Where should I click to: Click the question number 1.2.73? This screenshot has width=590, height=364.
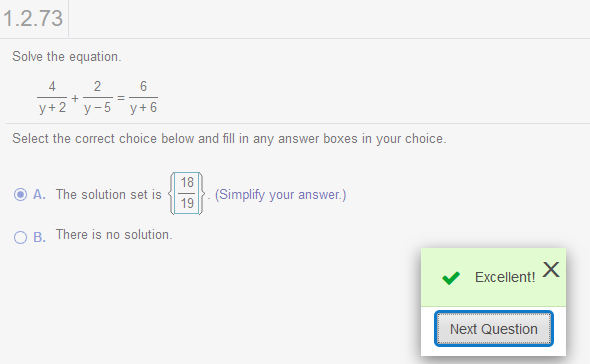pyautogui.click(x=33, y=18)
